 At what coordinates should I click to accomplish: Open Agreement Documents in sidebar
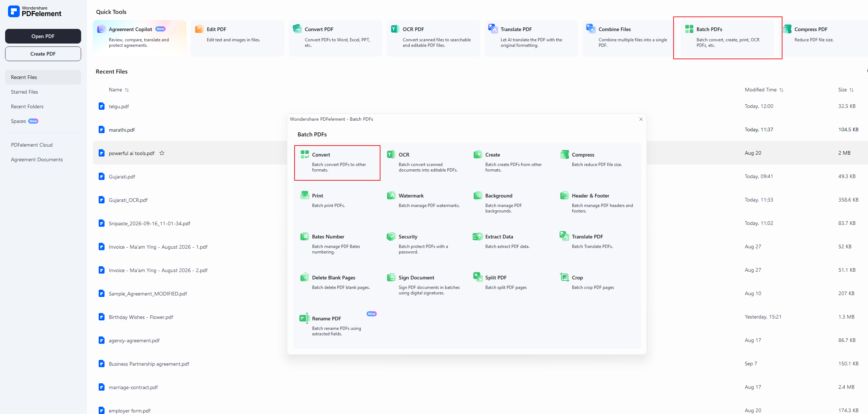point(43,159)
